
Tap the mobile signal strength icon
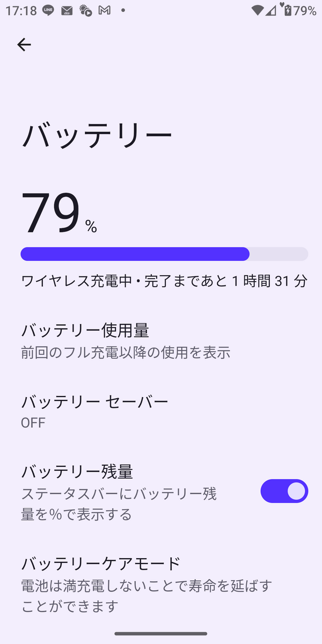click(x=271, y=10)
